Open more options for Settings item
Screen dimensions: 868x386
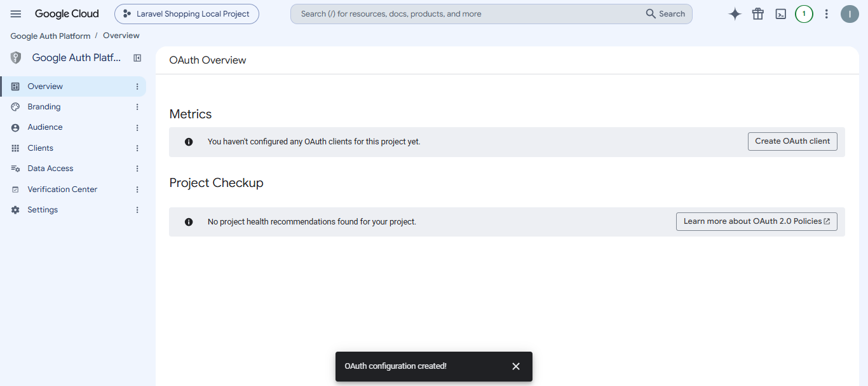point(137,210)
